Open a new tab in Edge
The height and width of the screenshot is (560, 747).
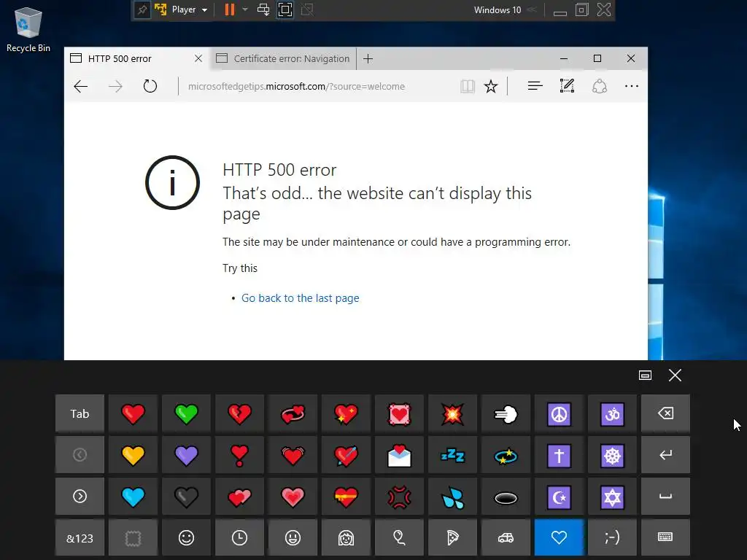(368, 58)
